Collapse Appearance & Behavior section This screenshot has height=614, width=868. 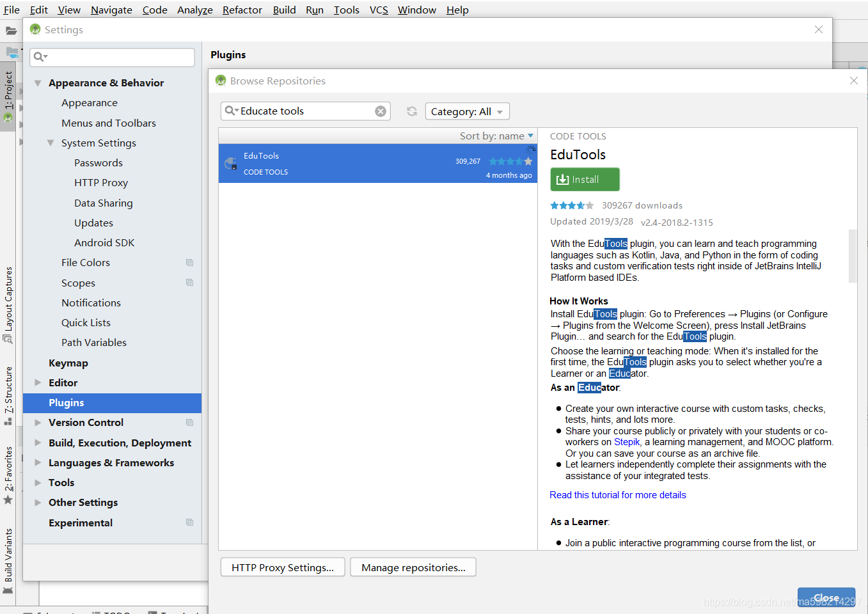(38, 83)
